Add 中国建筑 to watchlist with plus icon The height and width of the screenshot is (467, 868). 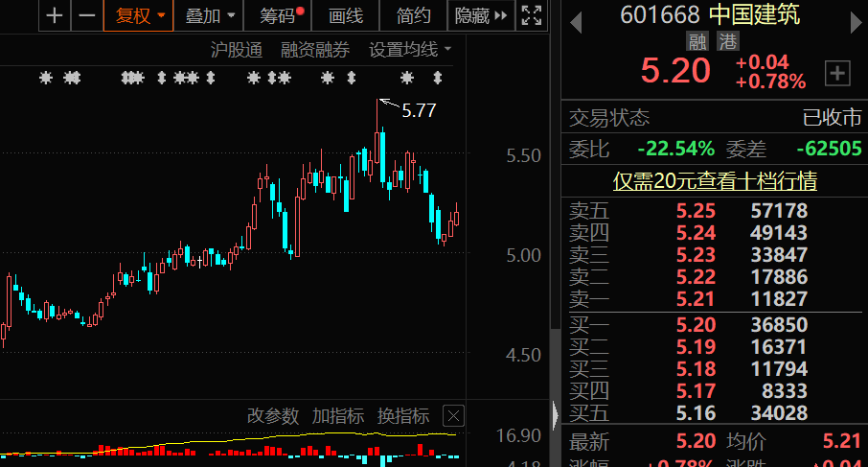click(x=836, y=73)
